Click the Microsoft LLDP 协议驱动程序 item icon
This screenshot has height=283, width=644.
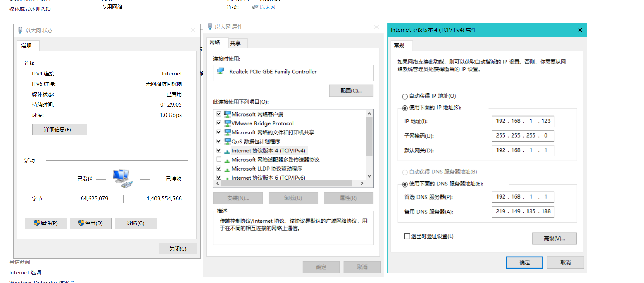227,169
